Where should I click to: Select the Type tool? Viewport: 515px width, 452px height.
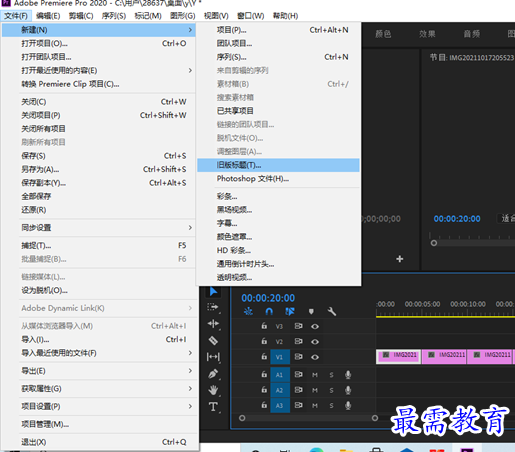[x=213, y=407]
